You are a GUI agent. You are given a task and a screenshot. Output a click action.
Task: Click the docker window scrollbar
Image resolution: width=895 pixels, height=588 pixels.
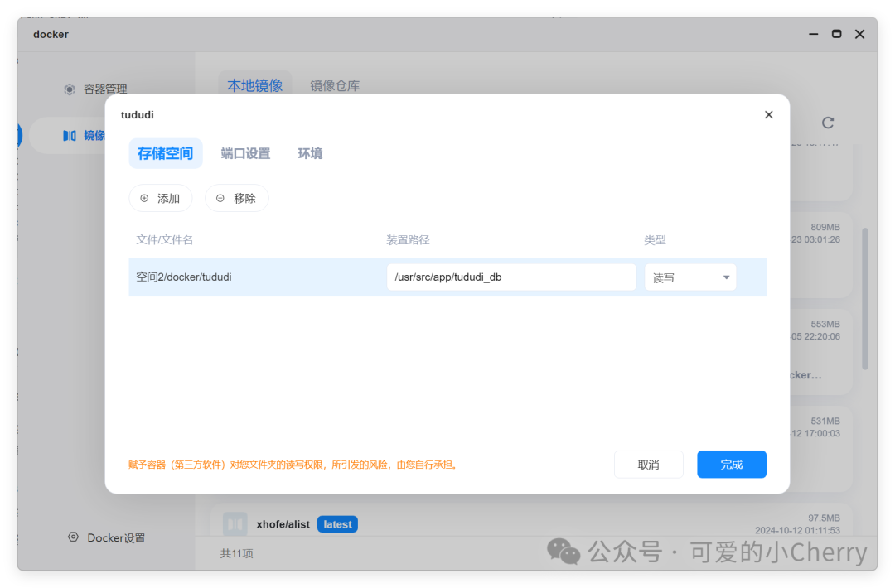pyautogui.click(x=864, y=299)
